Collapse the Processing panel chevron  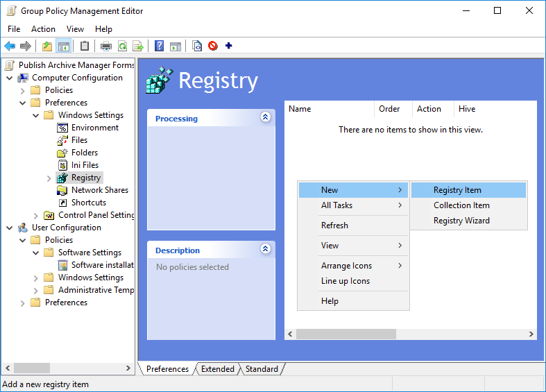point(265,117)
